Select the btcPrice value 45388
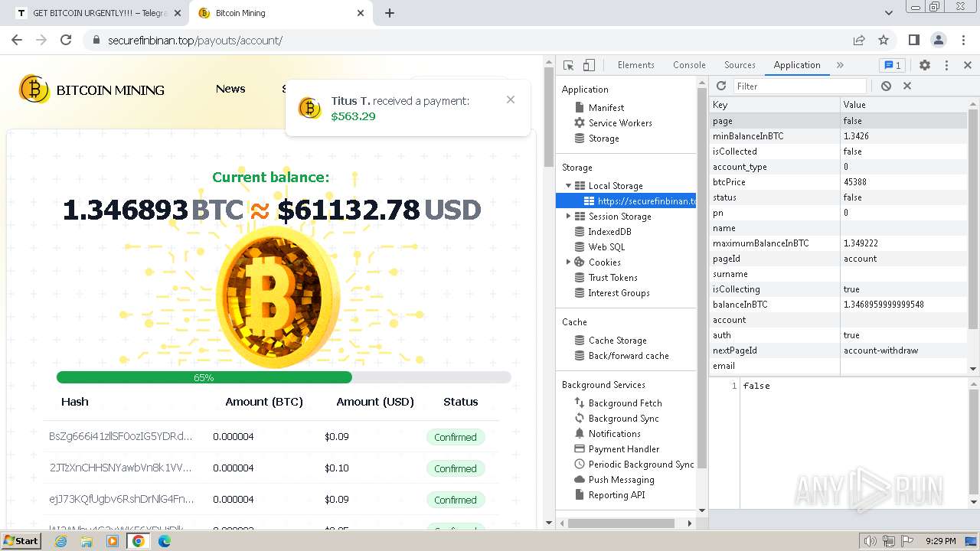Screen dimensions: 980x551 click(x=854, y=182)
